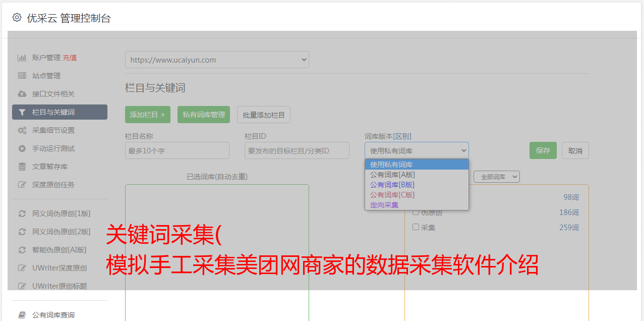Viewport: 644px width, 321px height.
Task: Click the refresh icon for 同义词伪原创[1版]
Action: [x=22, y=213]
